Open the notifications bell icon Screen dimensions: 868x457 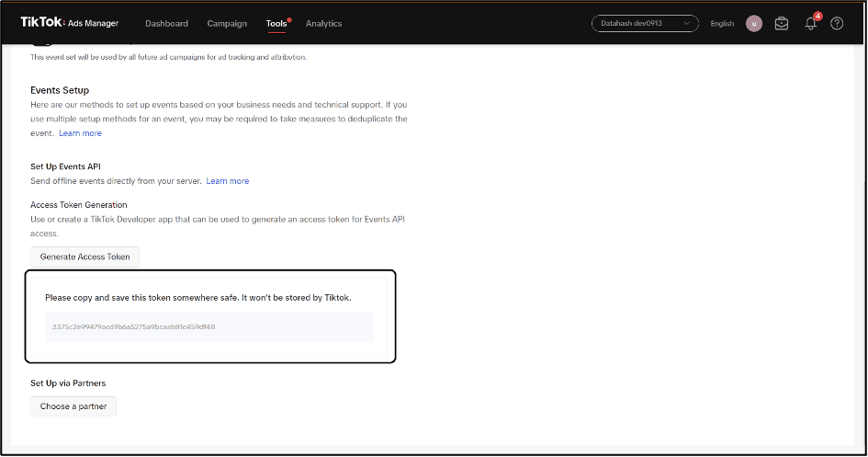pyautogui.click(x=810, y=24)
